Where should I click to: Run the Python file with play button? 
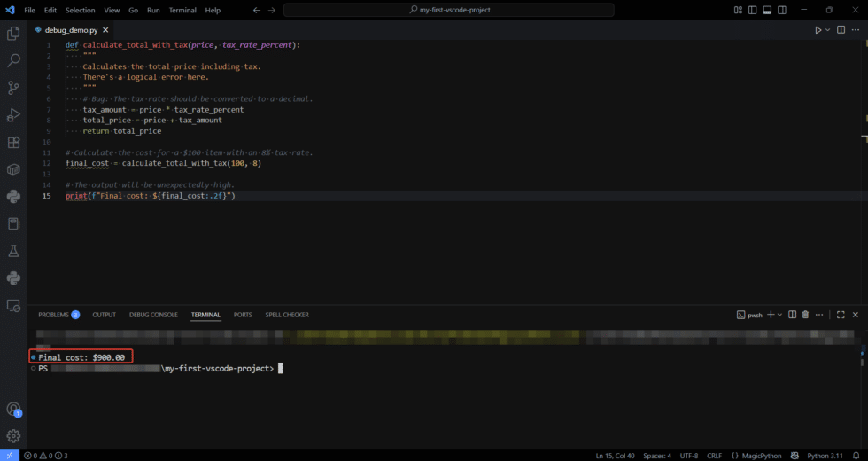click(818, 29)
